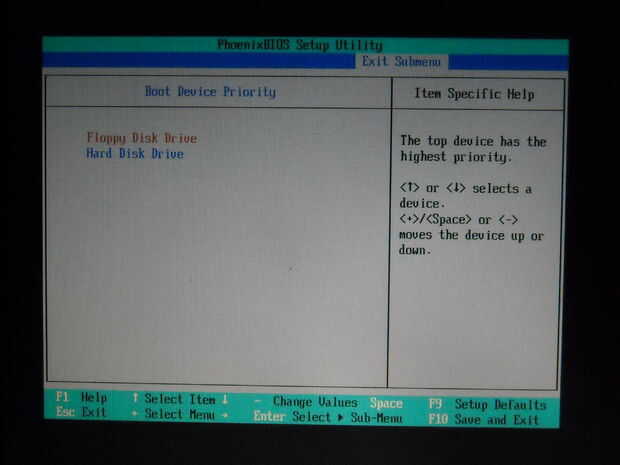
Task: Click help text 'highest priority.'
Action: click(x=456, y=157)
